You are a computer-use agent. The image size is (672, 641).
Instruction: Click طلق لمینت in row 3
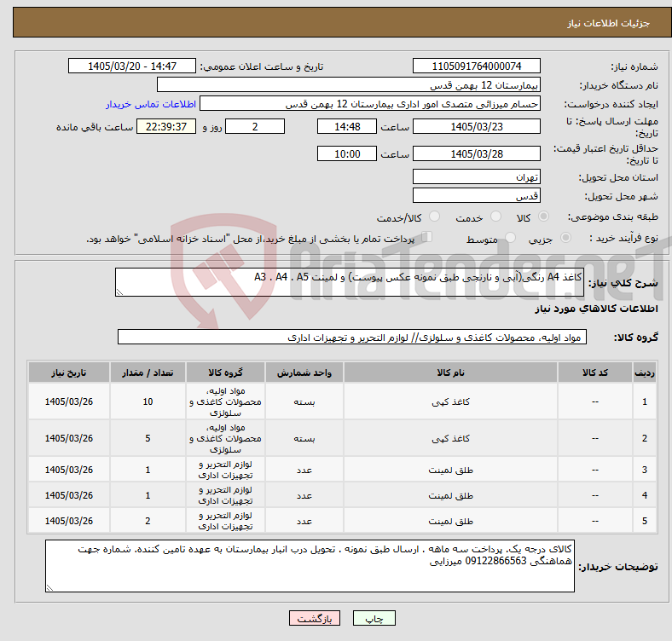[x=450, y=470]
